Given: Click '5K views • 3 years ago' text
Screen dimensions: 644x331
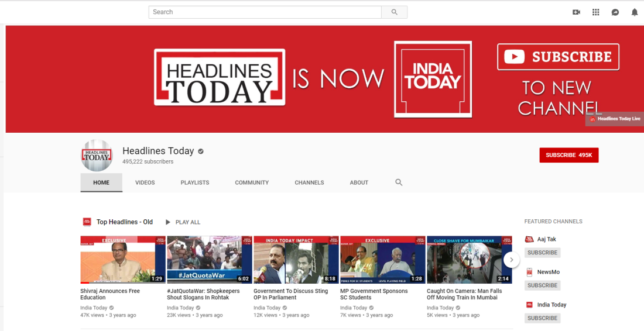Looking at the screenshot, I should (x=453, y=315).
